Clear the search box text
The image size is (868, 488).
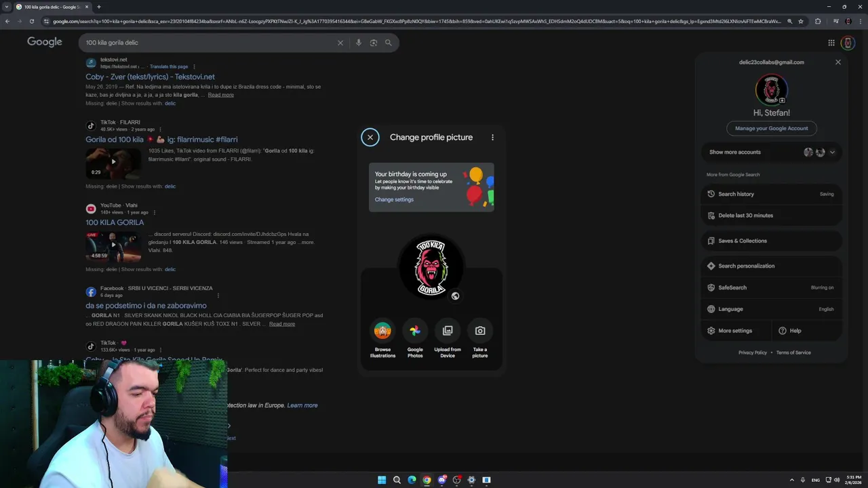coord(340,43)
